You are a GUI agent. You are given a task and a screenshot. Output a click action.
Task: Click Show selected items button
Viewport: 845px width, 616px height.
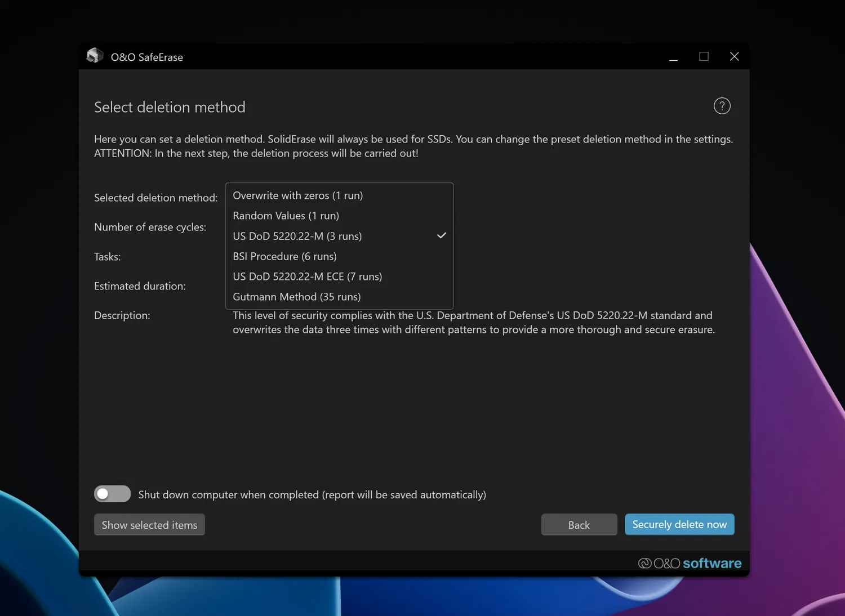149,525
